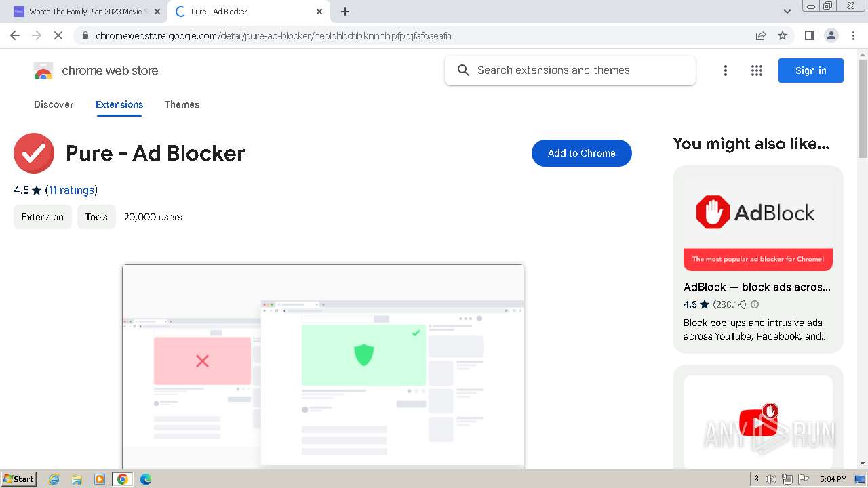
Task: Click the page scrollbar up arrow
Action: point(863,54)
